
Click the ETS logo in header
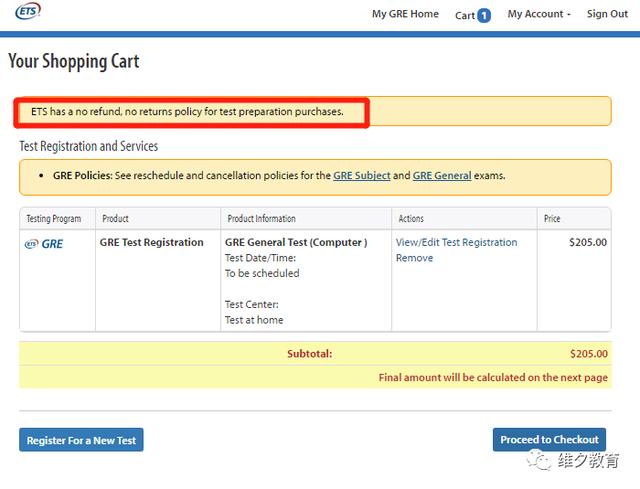click(28, 11)
